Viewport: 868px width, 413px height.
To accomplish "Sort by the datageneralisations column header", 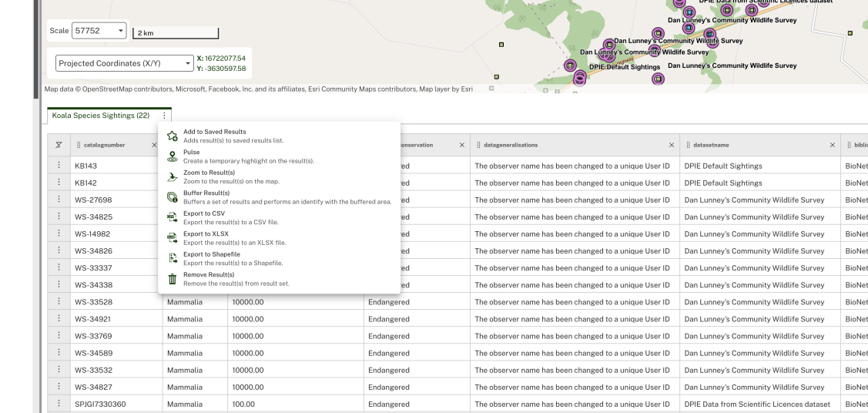I will coord(511,145).
